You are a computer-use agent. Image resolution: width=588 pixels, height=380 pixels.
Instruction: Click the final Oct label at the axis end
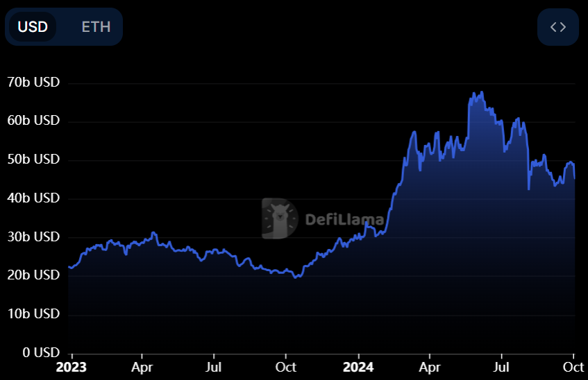click(x=573, y=367)
